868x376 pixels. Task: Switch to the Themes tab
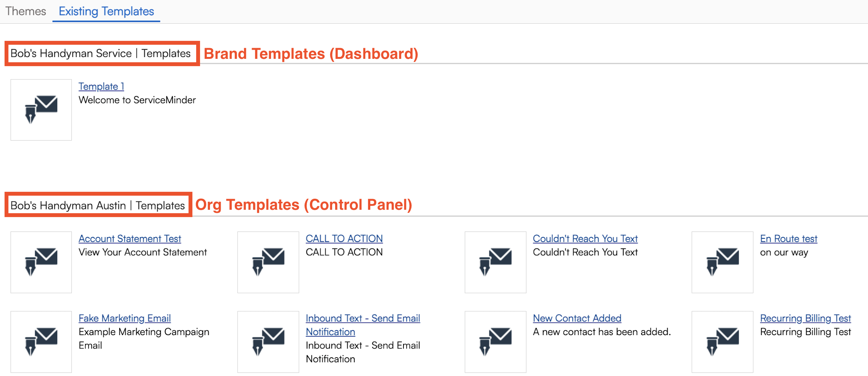(x=26, y=11)
